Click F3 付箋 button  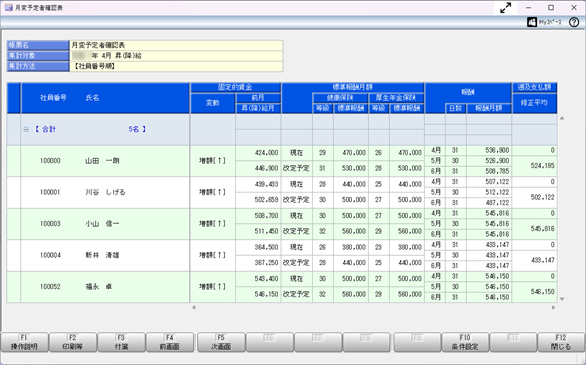click(x=121, y=342)
